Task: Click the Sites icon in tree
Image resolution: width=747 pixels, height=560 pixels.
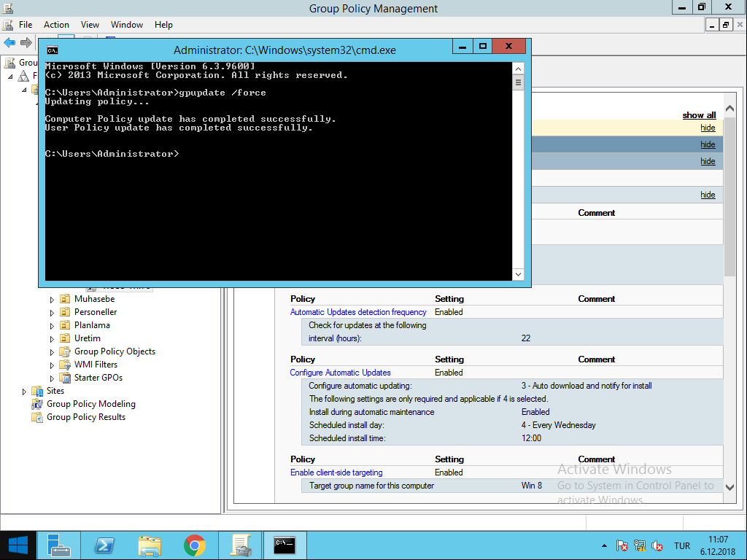Action: coord(37,391)
